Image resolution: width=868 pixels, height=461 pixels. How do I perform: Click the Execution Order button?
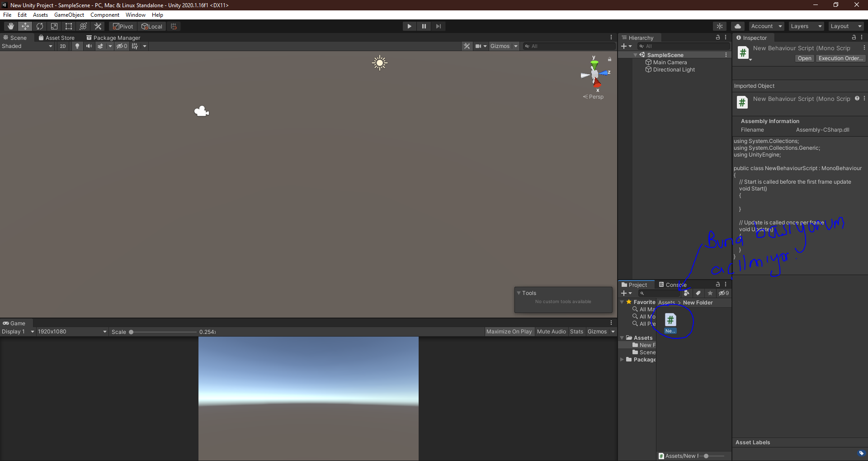click(841, 58)
